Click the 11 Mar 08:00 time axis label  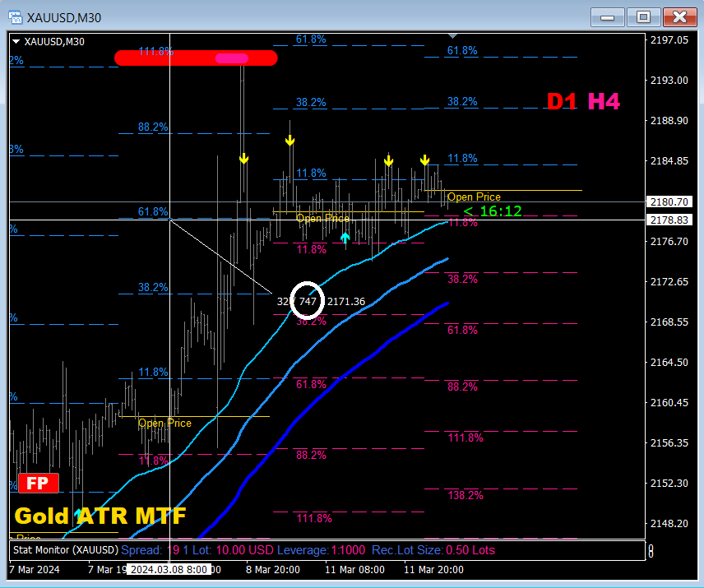(x=354, y=570)
